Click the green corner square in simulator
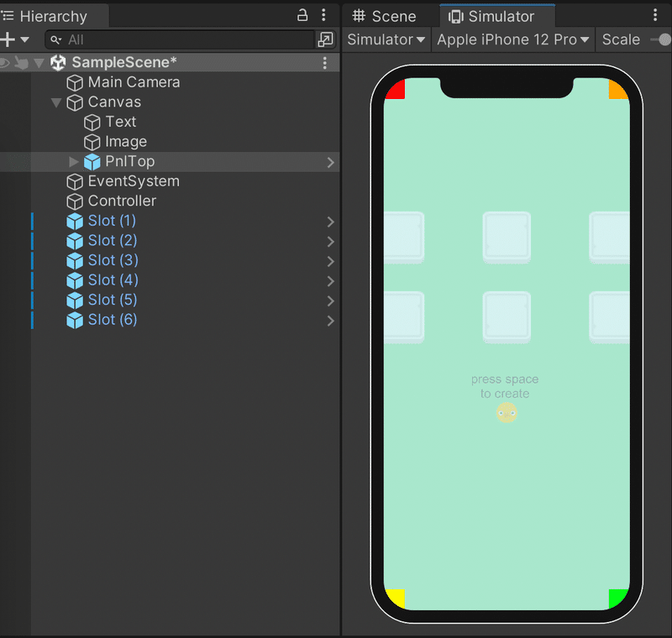This screenshot has width=672, height=638. (x=618, y=599)
